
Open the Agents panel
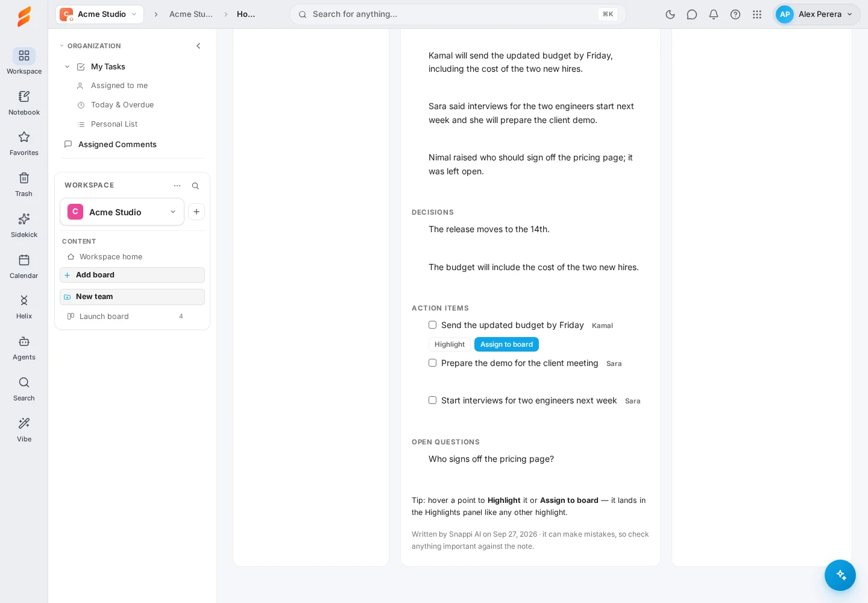pos(24,348)
